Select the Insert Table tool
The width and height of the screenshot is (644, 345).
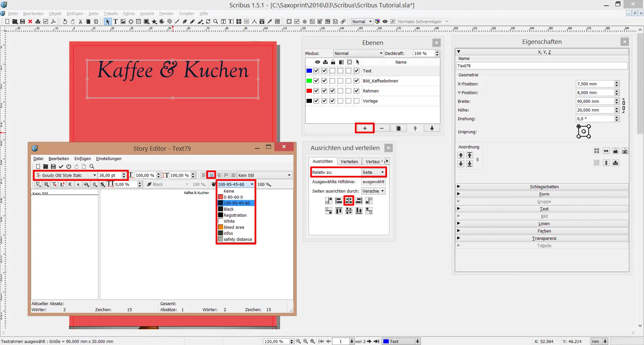tap(138, 21)
